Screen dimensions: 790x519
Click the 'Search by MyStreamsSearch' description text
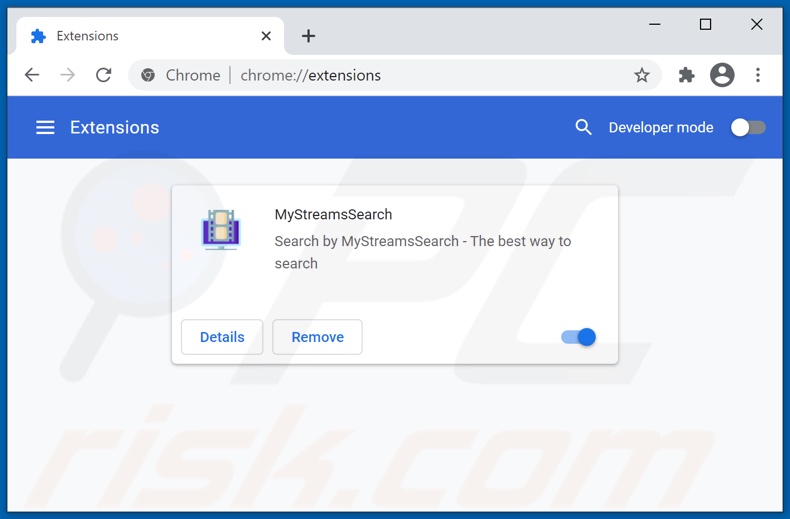423,252
